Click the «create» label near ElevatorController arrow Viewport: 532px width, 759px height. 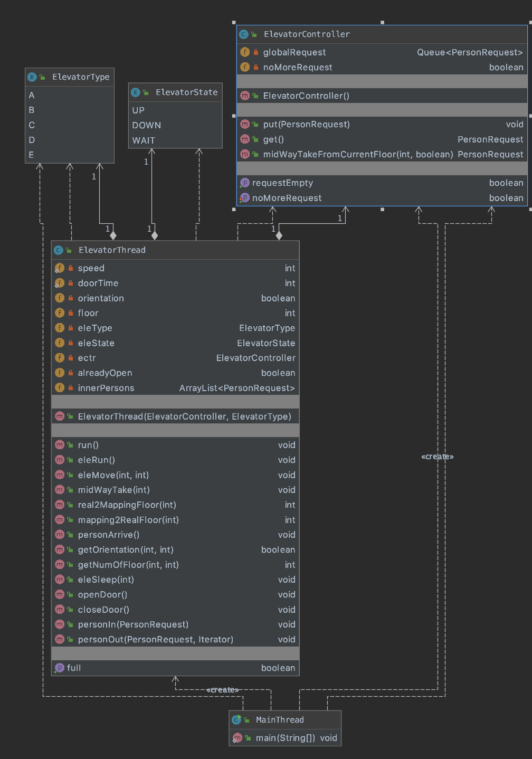(438, 457)
